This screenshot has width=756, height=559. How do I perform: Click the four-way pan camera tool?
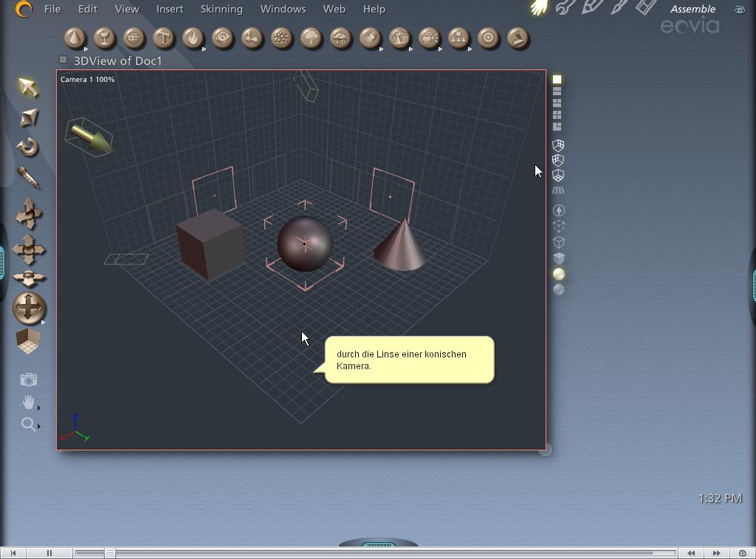29,250
